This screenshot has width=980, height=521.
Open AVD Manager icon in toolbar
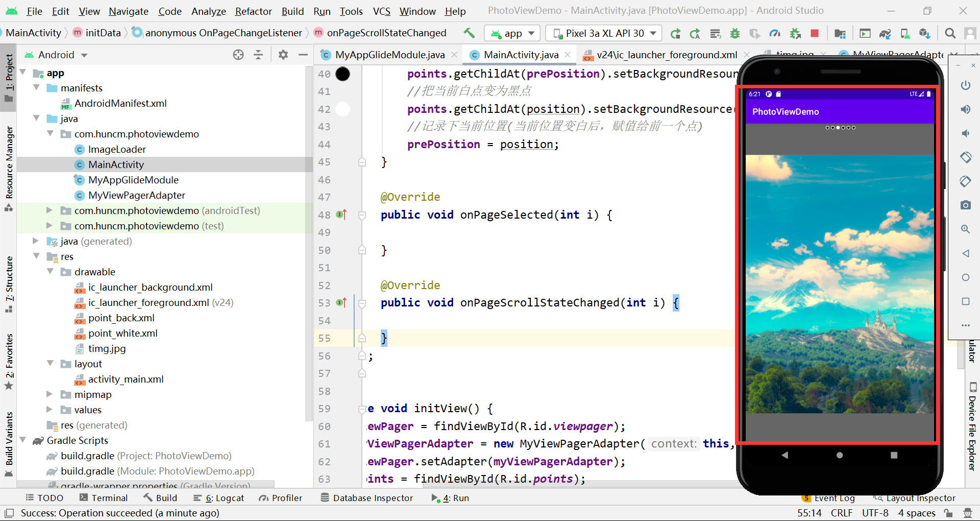pyautogui.click(x=905, y=34)
